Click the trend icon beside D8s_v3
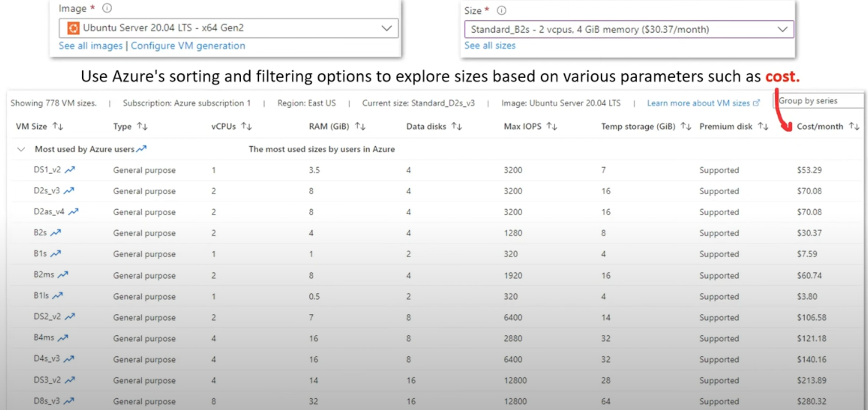This screenshot has width=868, height=410. click(69, 401)
